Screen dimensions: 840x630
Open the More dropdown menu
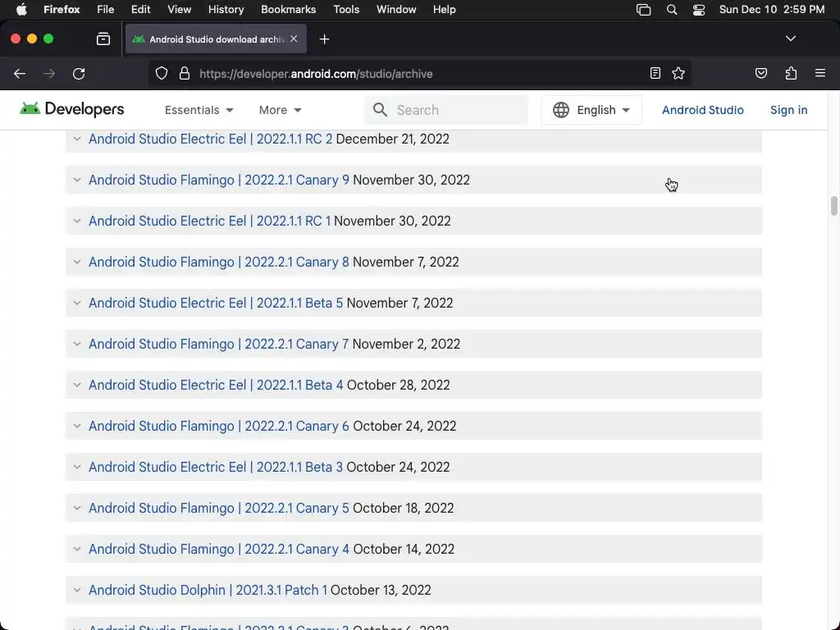coord(281,110)
